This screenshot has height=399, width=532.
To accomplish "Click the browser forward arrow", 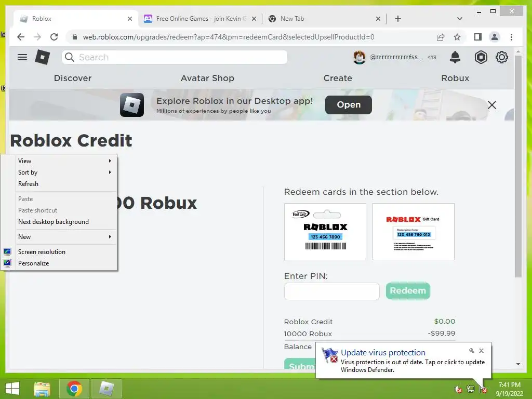I will (37, 37).
